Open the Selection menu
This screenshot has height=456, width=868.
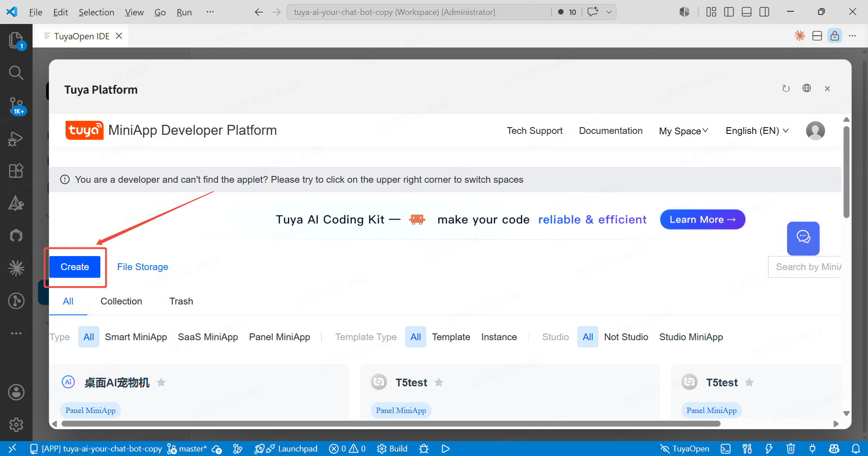point(96,12)
